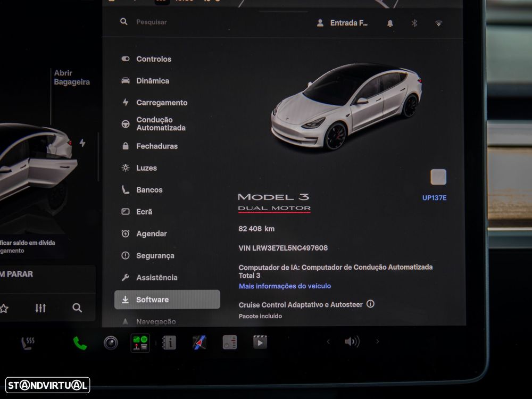Open the Dinâmica settings
The width and height of the screenshot is (532, 399).
(145, 81)
